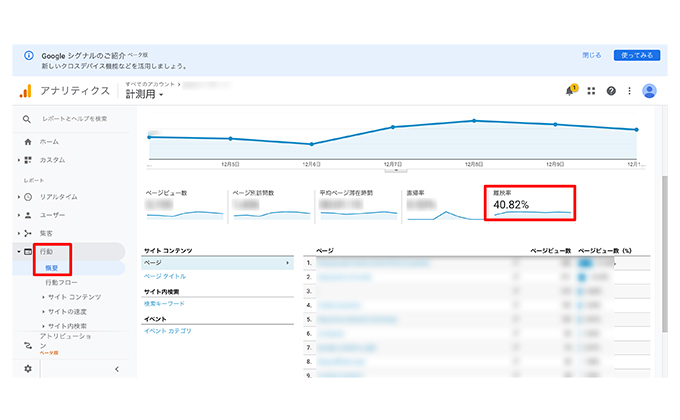Open the notifications bell icon
This screenshot has width=680, height=420.
(x=571, y=90)
